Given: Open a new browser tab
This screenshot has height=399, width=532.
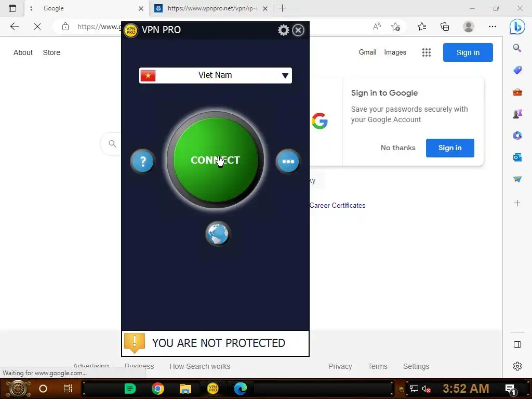Looking at the screenshot, I should coord(282,8).
